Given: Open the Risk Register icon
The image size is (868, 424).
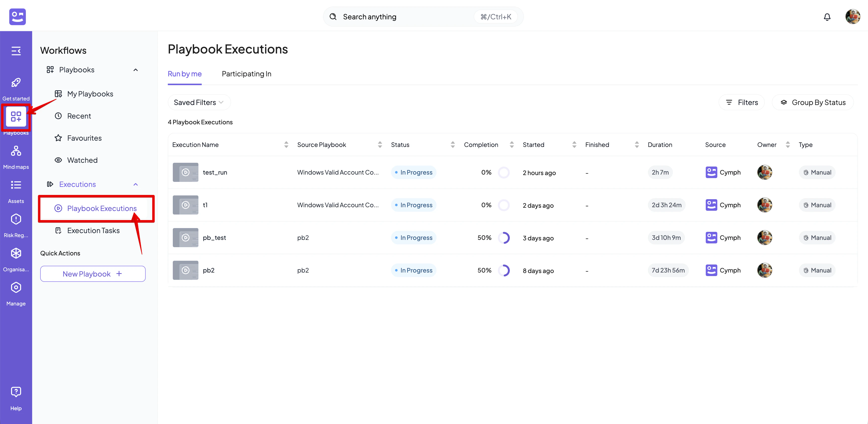Looking at the screenshot, I should [x=16, y=220].
